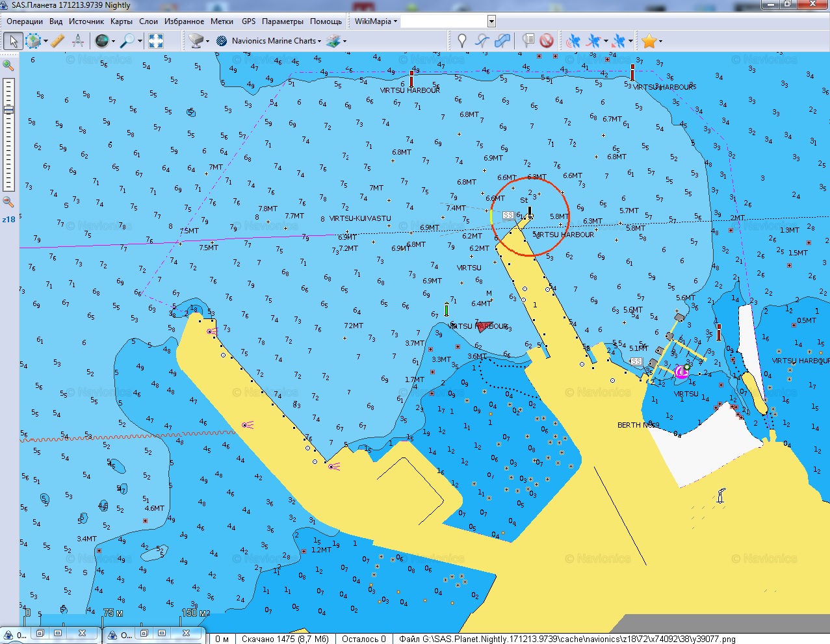This screenshot has height=644, width=830.
Task: Add a new polygon mark
Action: [502, 41]
